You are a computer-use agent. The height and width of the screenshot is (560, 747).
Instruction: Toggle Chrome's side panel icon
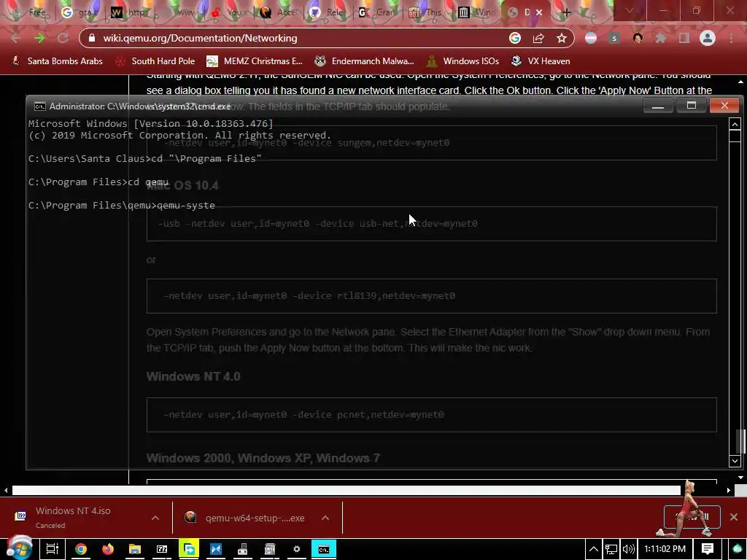point(684,38)
